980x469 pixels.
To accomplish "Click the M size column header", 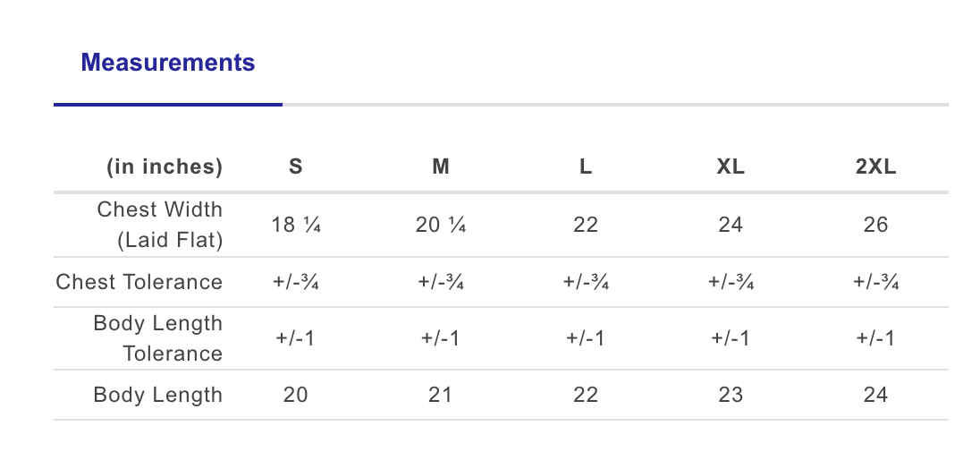I will point(440,166).
